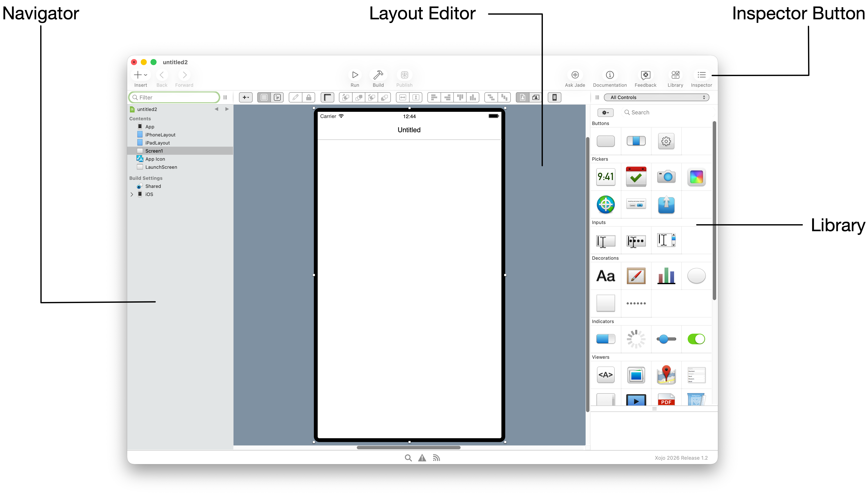Select the Aa label control

click(606, 276)
